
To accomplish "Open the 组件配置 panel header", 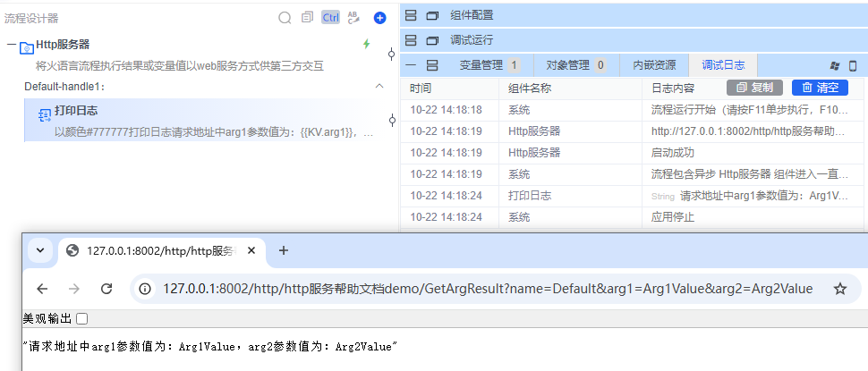I will coord(634,15).
